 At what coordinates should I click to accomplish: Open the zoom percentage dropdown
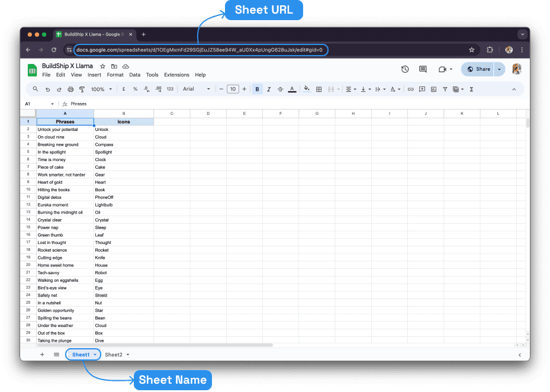click(x=101, y=89)
